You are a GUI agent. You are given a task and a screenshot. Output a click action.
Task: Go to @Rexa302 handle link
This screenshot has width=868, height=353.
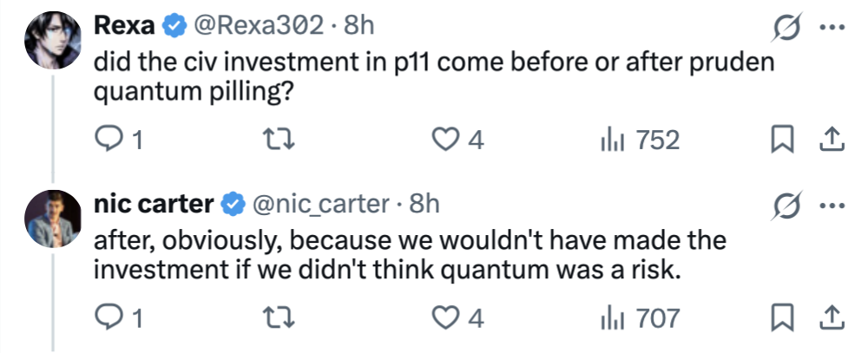click(262, 26)
